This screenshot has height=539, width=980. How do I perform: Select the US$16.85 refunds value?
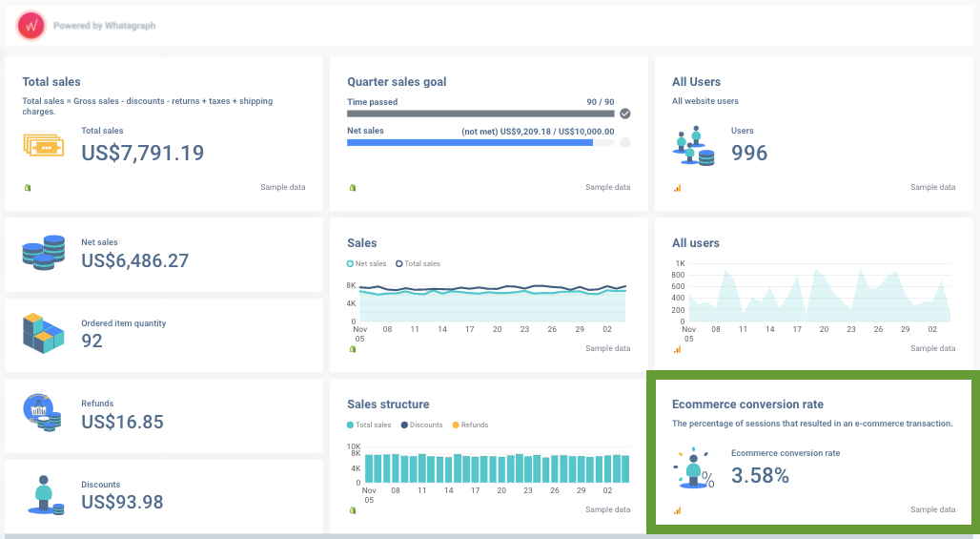(122, 422)
